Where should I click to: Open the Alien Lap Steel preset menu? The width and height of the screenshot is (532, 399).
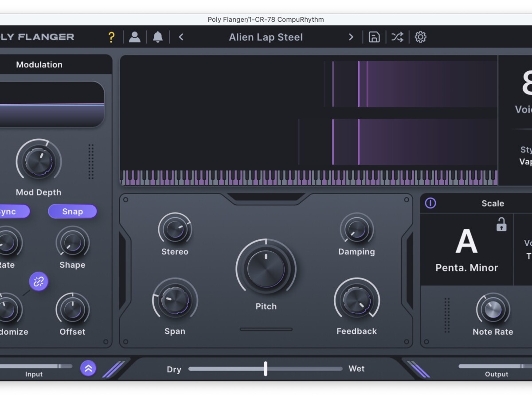(x=266, y=37)
